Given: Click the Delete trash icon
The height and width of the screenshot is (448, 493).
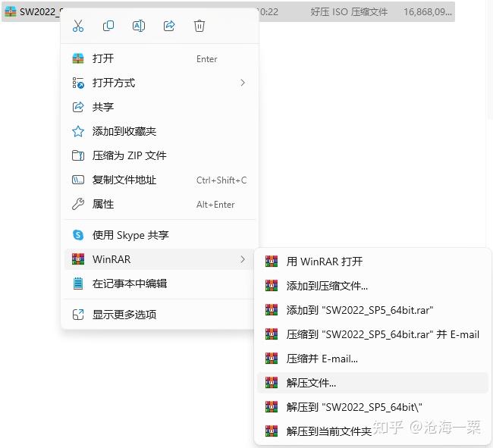Looking at the screenshot, I should pos(199,26).
